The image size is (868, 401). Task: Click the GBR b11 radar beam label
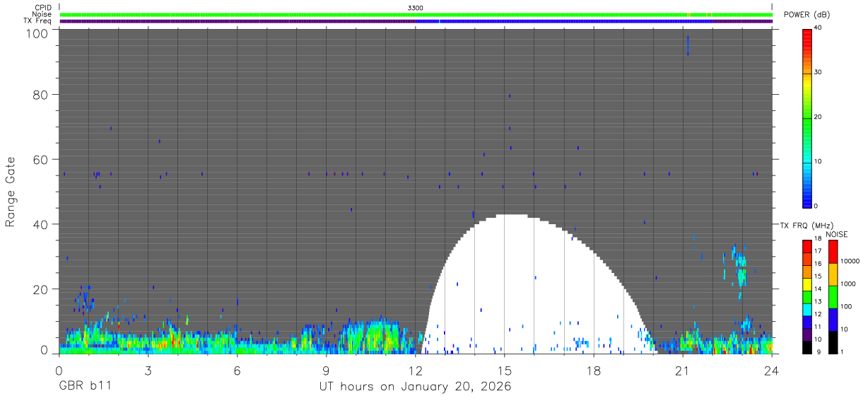(85, 387)
